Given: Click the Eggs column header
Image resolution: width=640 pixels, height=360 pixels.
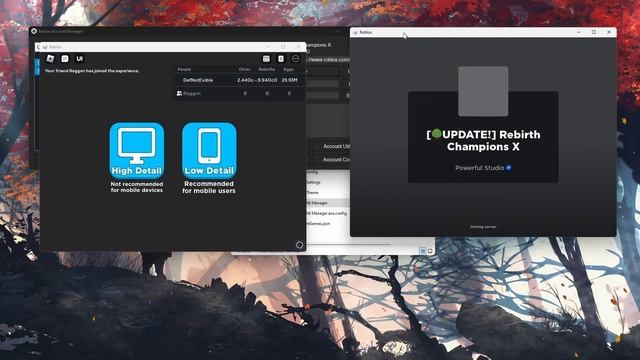Looking at the screenshot, I should (x=289, y=69).
